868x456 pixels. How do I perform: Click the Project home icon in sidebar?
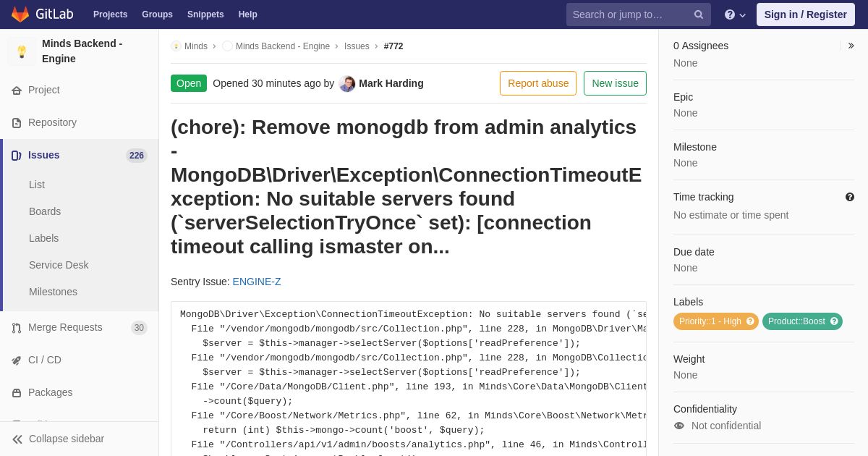pyautogui.click(x=17, y=90)
